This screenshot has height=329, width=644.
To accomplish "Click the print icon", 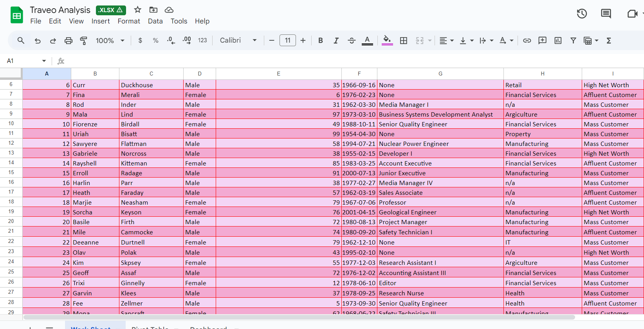I will click(x=69, y=40).
